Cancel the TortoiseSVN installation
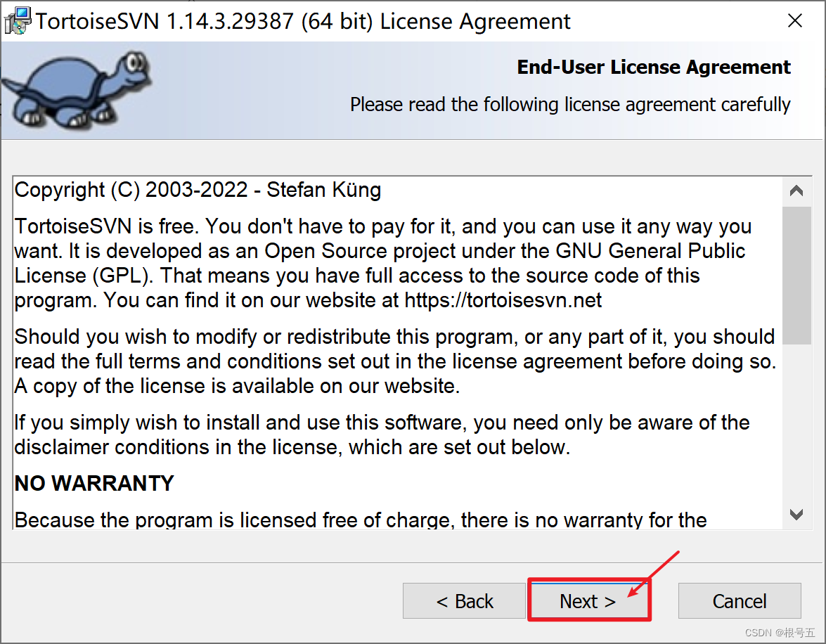 tap(740, 601)
